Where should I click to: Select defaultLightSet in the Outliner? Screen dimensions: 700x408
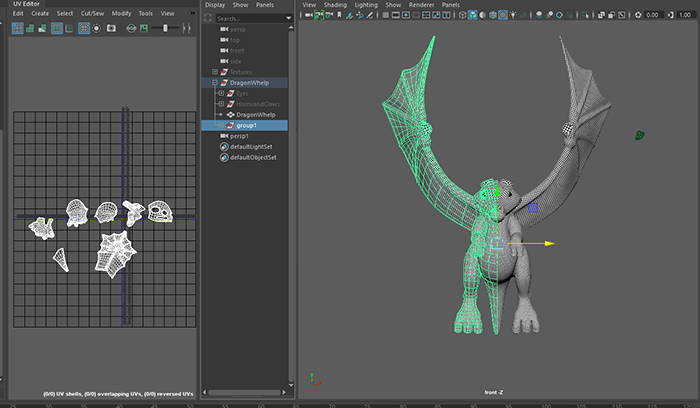252,147
